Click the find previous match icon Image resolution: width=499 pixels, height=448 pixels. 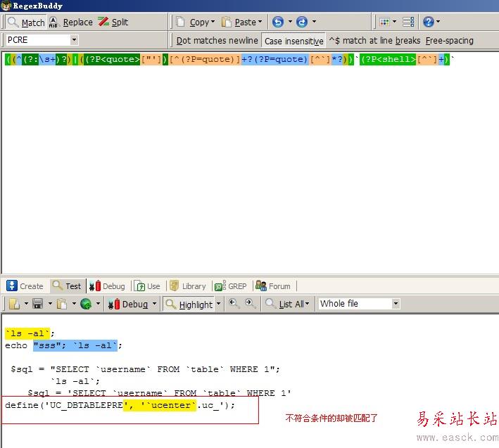(234, 303)
